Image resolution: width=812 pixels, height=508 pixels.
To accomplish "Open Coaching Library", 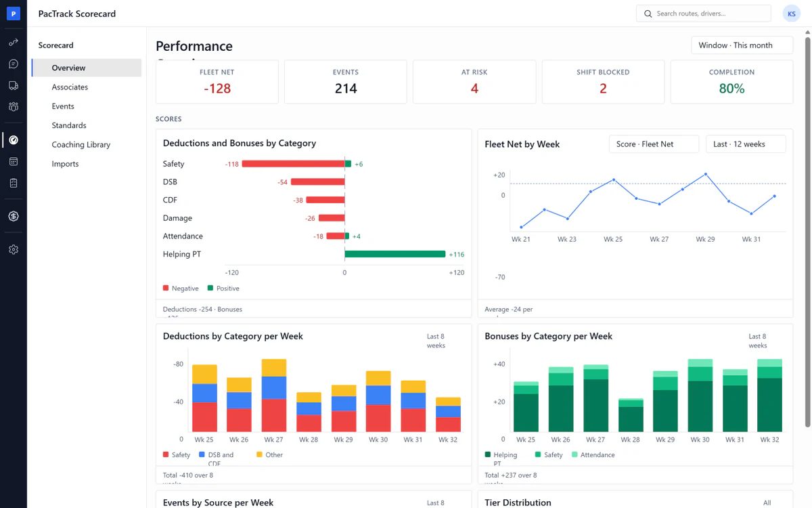I will pyautogui.click(x=87, y=144).
